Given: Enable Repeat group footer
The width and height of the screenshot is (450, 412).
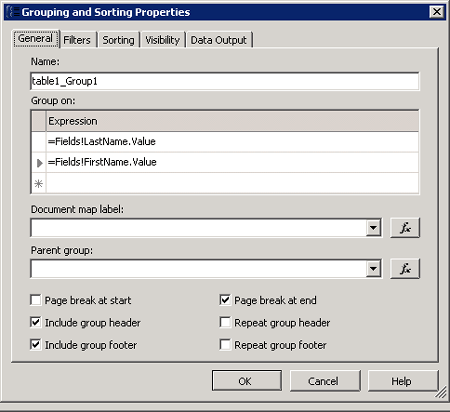Looking at the screenshot, I should click(225, 345).
